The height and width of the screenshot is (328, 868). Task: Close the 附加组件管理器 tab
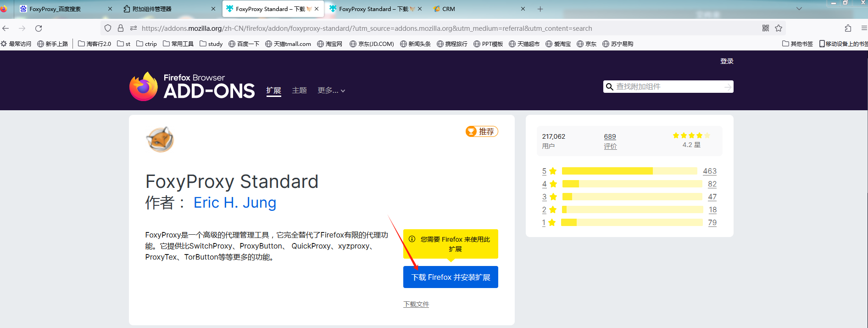213,9
